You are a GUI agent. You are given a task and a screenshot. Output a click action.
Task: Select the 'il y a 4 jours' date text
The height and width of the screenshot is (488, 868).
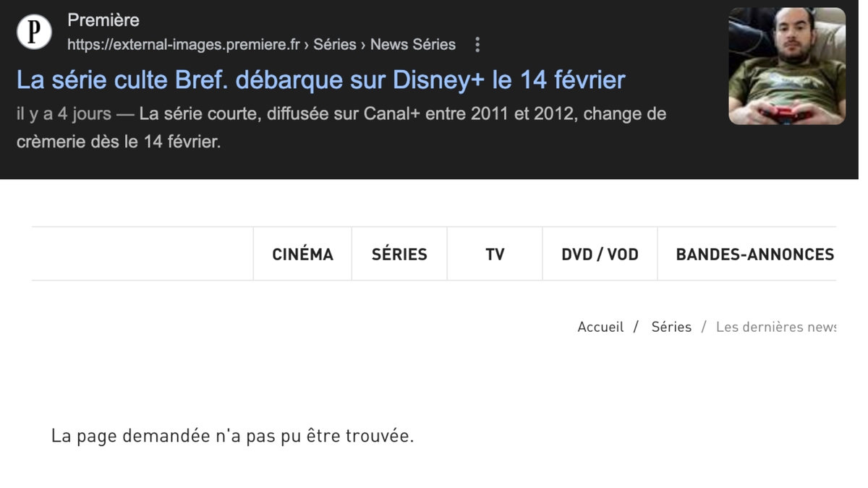click(x=64, y=114)
